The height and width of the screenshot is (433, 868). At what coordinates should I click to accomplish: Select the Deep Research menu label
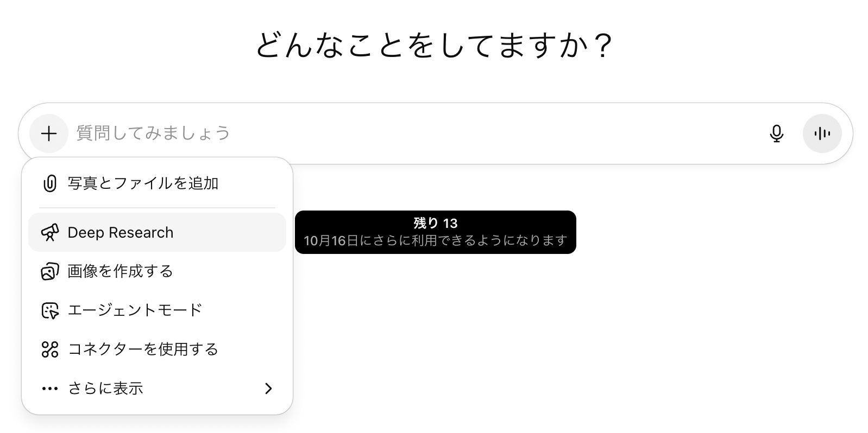(121, 233)
